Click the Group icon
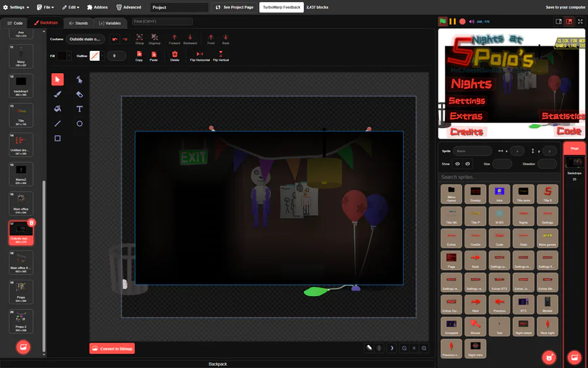 [x=140, y=39]
